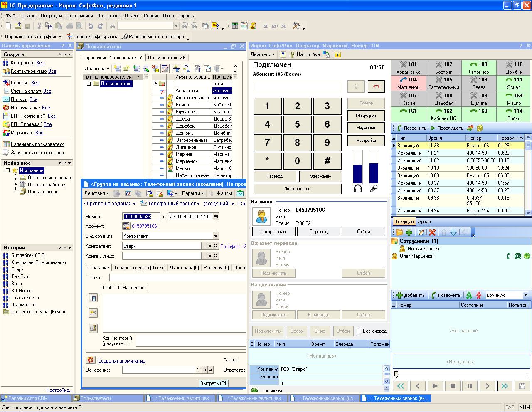
Task: Click red X delete icon in contacts toolbar
Action: coord(432,232)
